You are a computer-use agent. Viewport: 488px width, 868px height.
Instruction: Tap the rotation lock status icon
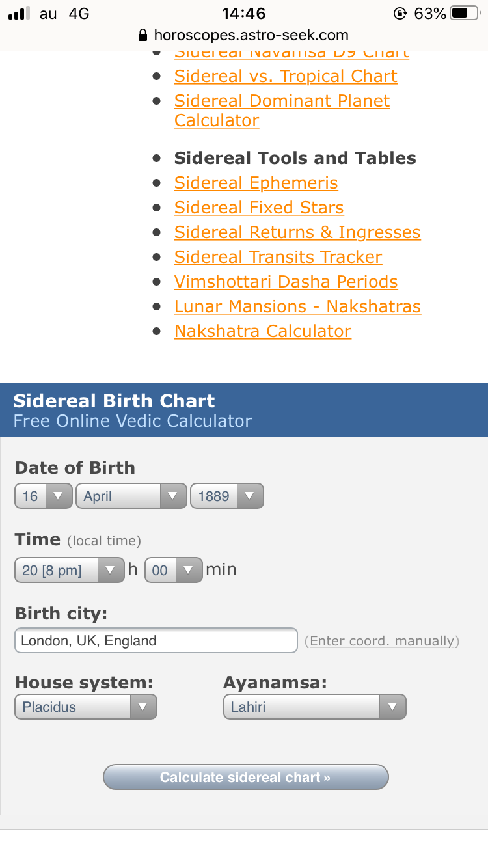click(x=400, y=13)
